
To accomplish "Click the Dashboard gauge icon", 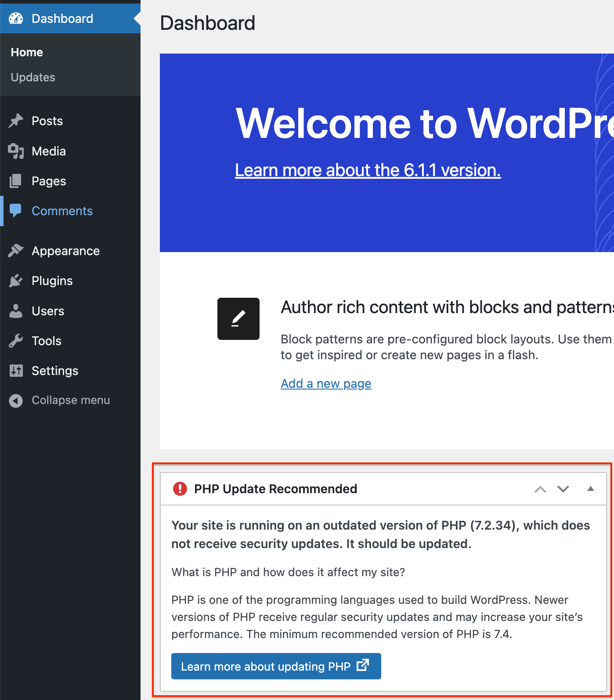I will point(16,18).
